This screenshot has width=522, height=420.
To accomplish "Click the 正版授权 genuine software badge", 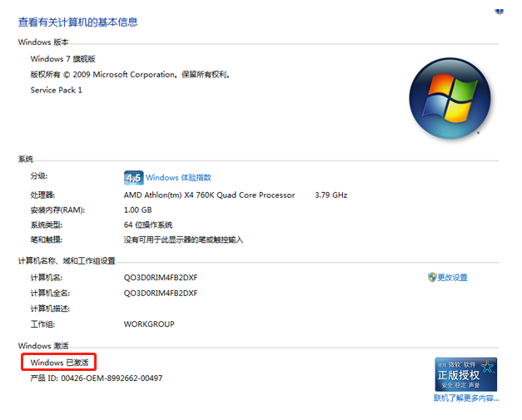I will 465,374.
